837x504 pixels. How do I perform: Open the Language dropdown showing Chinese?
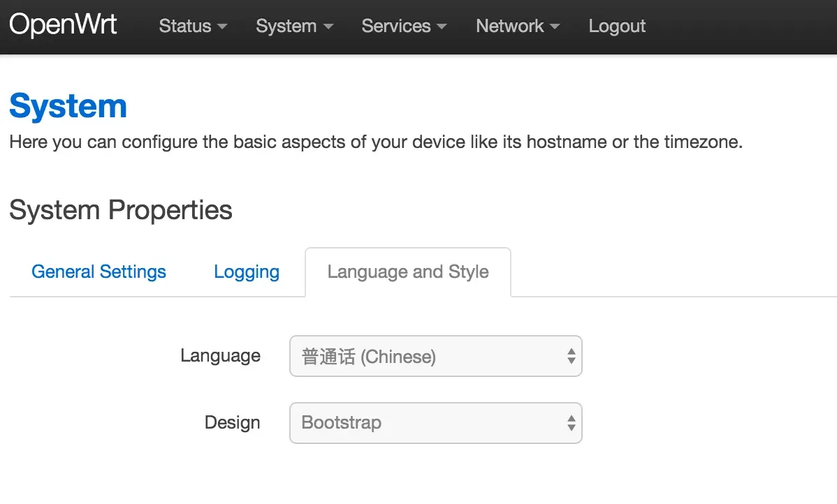click(x=435, y=356)
